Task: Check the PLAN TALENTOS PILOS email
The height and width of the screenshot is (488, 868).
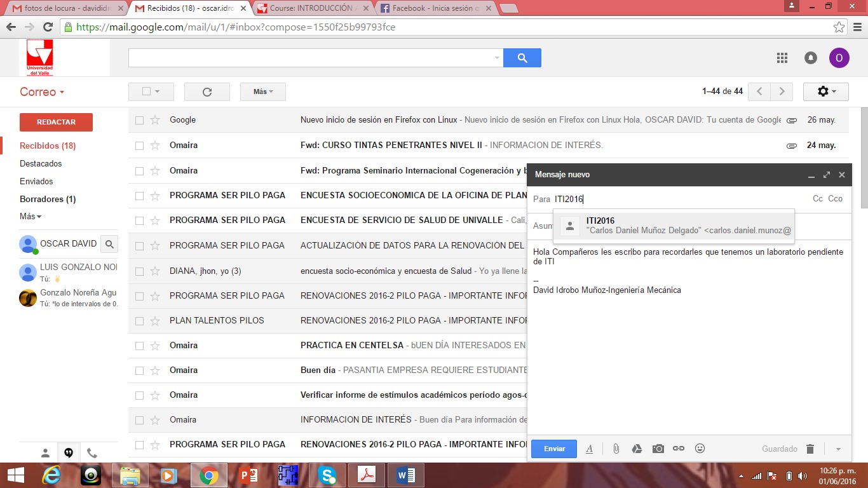Action: tap(139, 321)
